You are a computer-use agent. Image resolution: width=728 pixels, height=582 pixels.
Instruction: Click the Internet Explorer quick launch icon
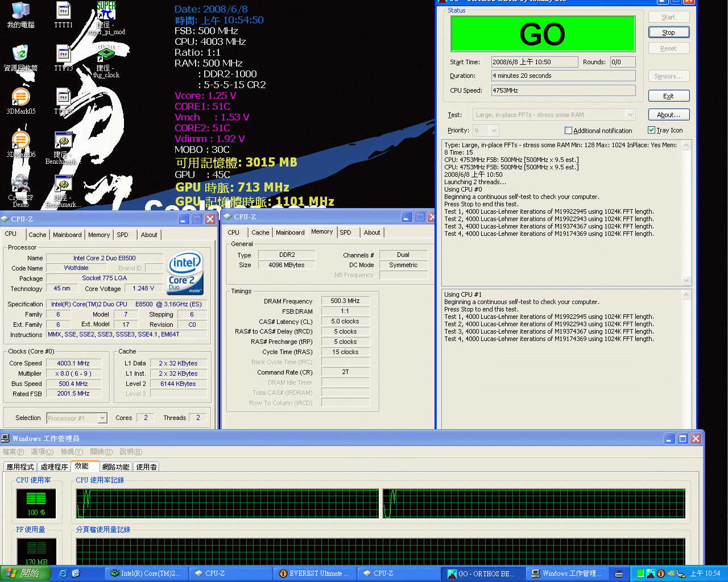(x=63, y=573)
